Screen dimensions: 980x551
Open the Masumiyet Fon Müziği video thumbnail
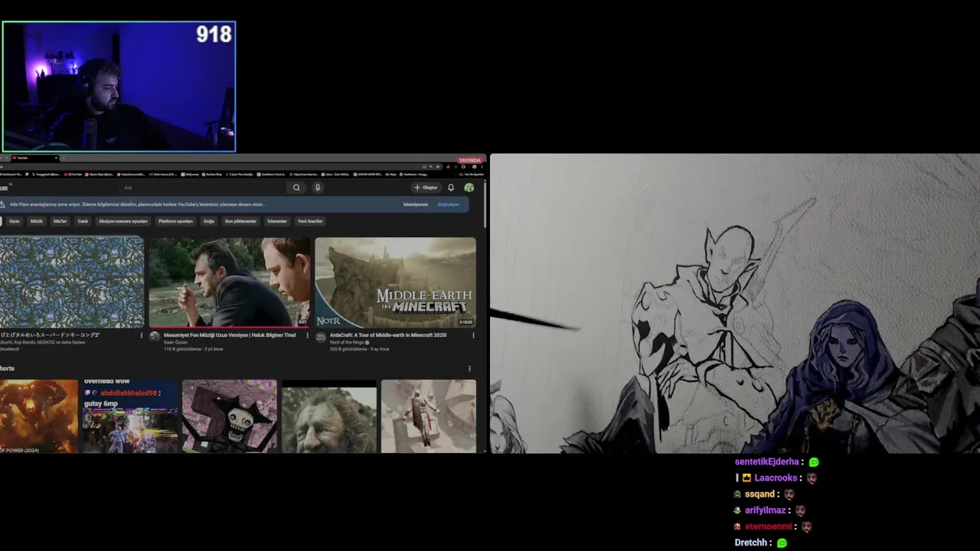pos(230,282)
